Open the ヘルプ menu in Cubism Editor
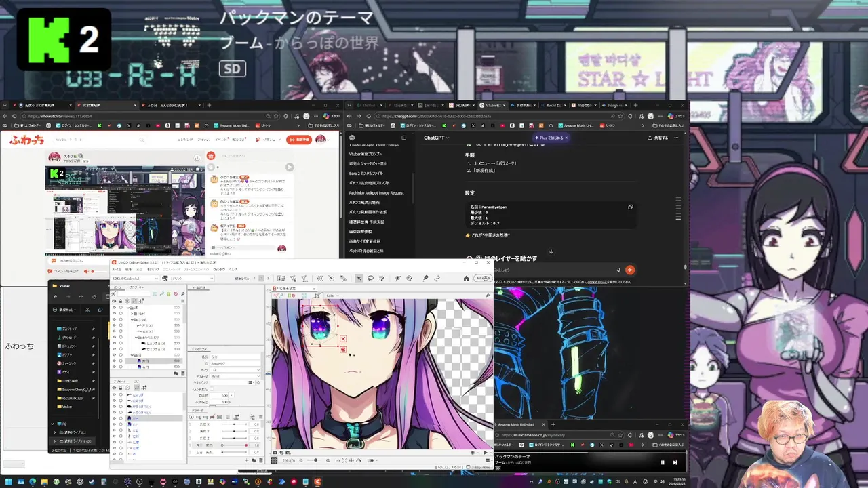The height and width of the screenshot is (488, 868). pos(233,269)
